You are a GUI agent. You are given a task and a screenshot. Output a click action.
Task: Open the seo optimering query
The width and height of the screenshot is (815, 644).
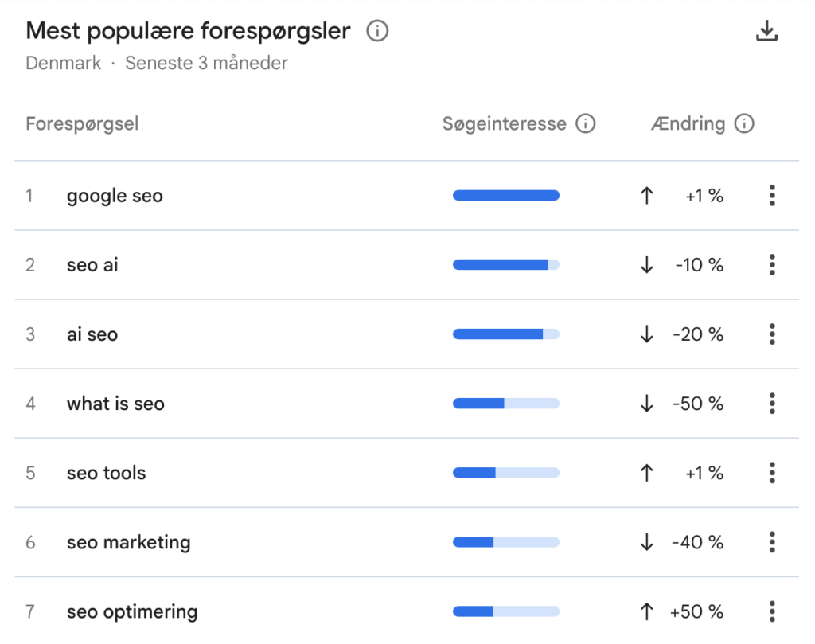(132, 612)
